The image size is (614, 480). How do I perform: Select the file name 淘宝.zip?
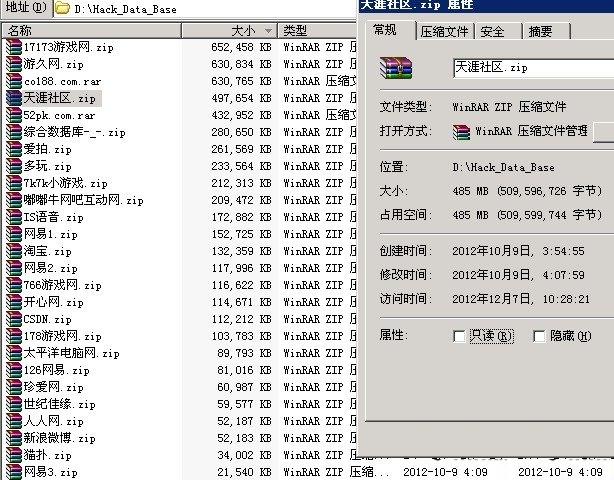tap(47, 251)
